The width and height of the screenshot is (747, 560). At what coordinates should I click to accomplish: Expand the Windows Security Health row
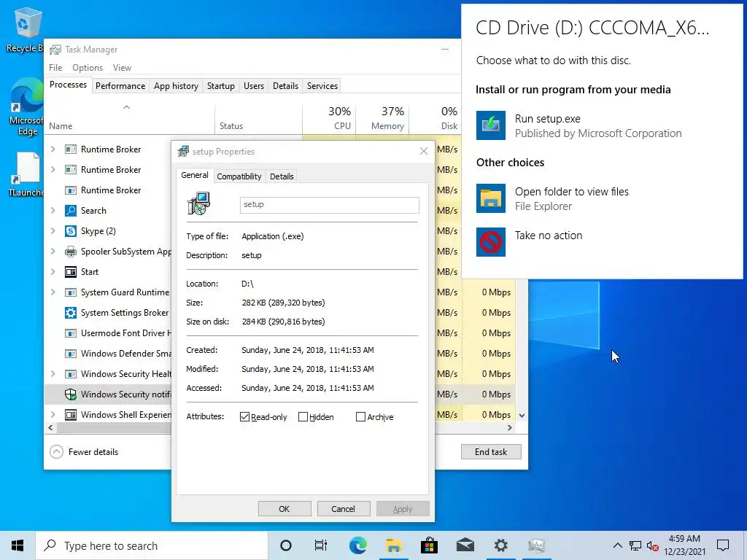[53, 374]
